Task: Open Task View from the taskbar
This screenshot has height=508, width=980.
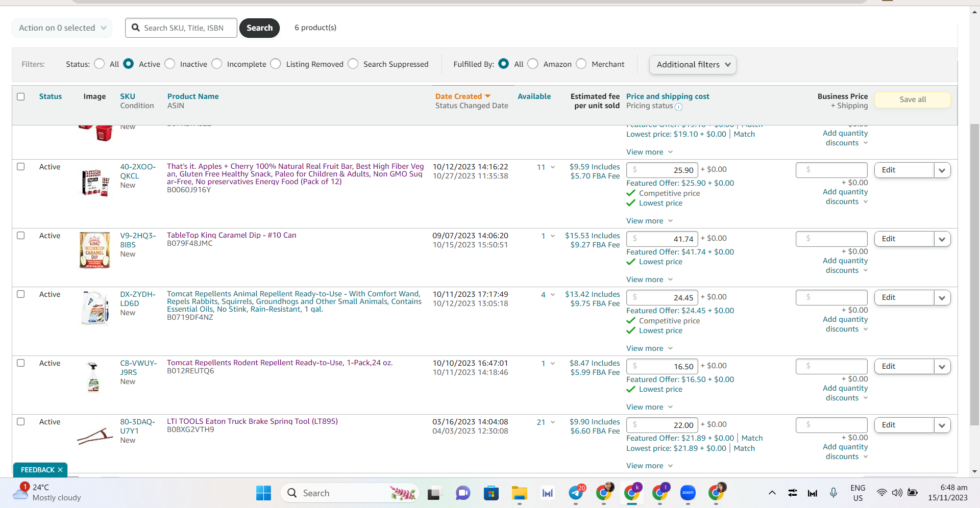Action: pos(434,493)
